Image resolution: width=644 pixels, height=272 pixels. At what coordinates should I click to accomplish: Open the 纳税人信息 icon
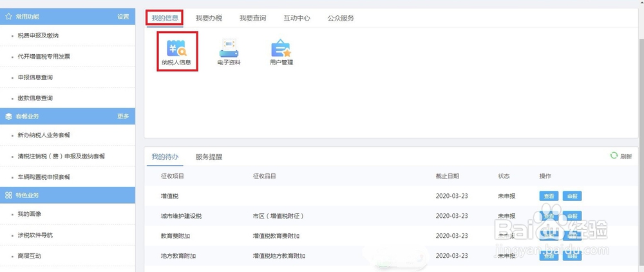pos(178,52)
